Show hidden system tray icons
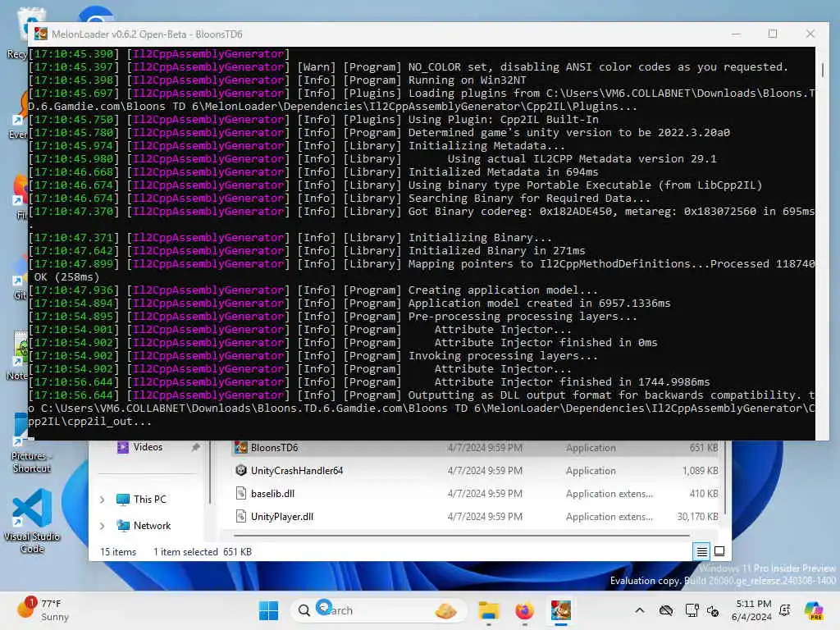This screenshot has height=630, width=840. click(640, 610)
